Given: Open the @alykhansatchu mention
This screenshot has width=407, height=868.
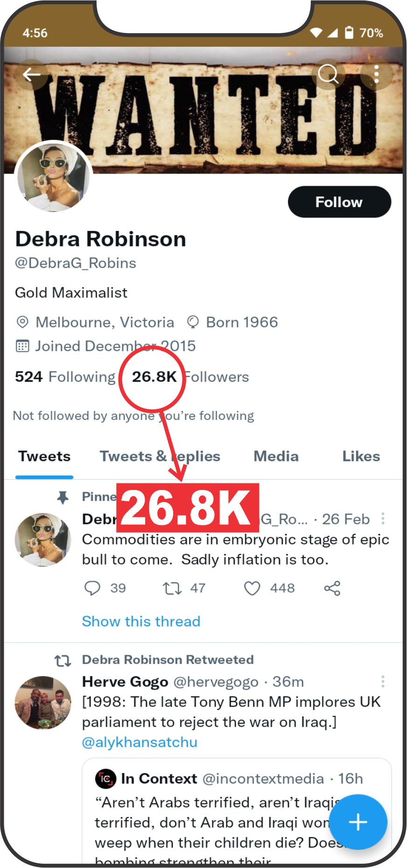Looking at the screenshot, I should 140,742.
